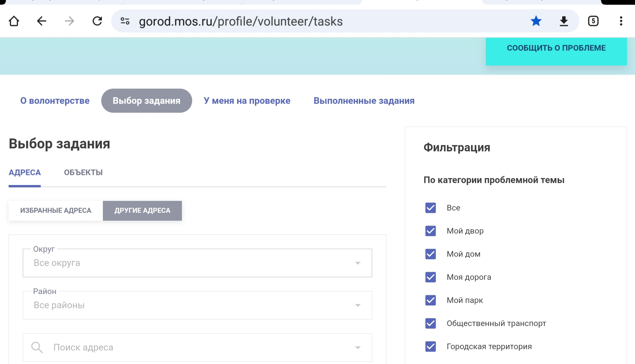Switch to the 'ОБЪЕКТЫ' tab
Screen dimensions: 635x364
tap(83, 172)
